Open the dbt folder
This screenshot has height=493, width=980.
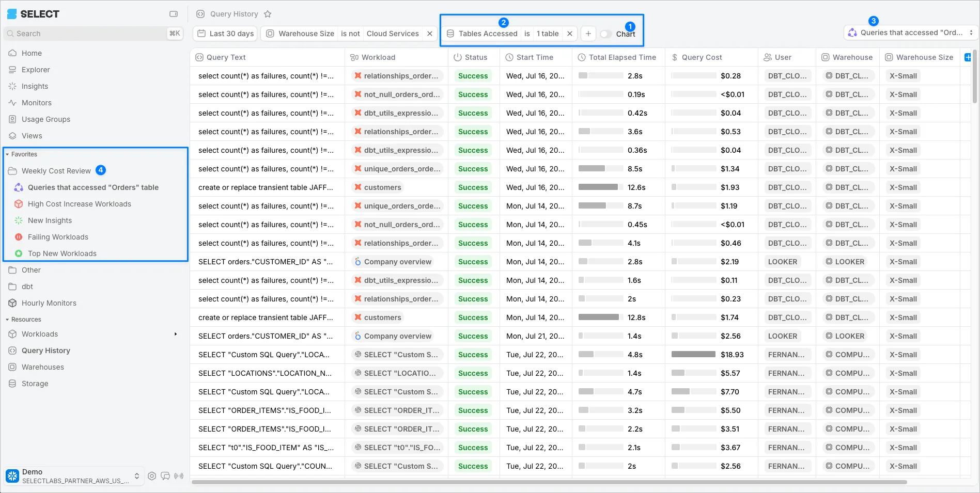(x=27, y=287)
